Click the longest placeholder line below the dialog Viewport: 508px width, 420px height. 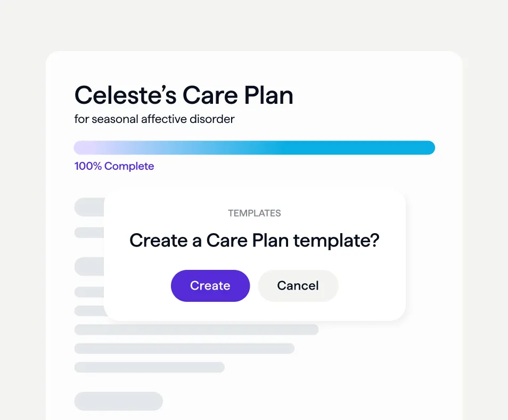(196, 330)
